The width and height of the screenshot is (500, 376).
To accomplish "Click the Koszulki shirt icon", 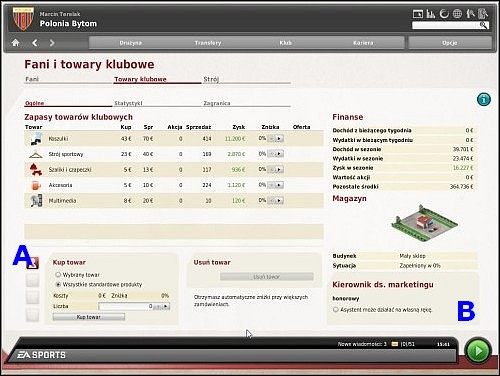I will click(x=36, y=139).
